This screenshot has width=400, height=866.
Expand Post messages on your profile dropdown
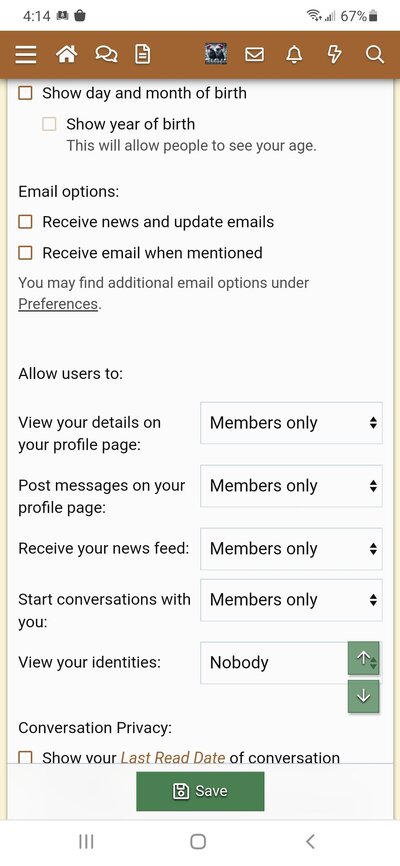[291, 486]
